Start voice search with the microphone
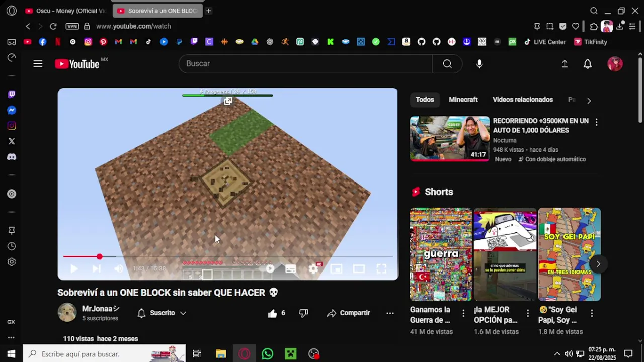This screenshot has width=644, height=362. (479, 64)
